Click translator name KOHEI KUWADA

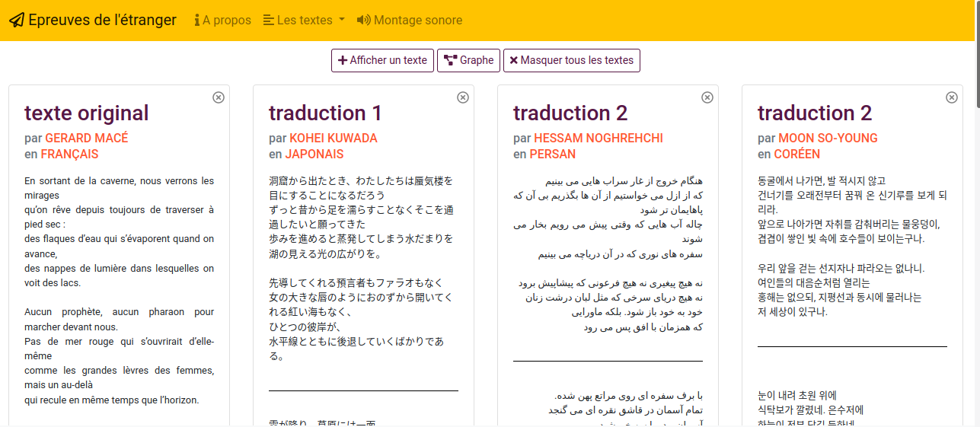click(334, 139)
